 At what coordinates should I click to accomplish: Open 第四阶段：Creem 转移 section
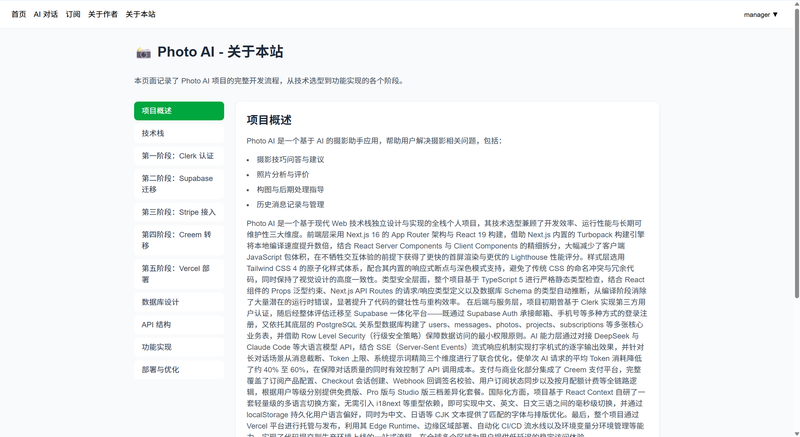click(179, 240)
